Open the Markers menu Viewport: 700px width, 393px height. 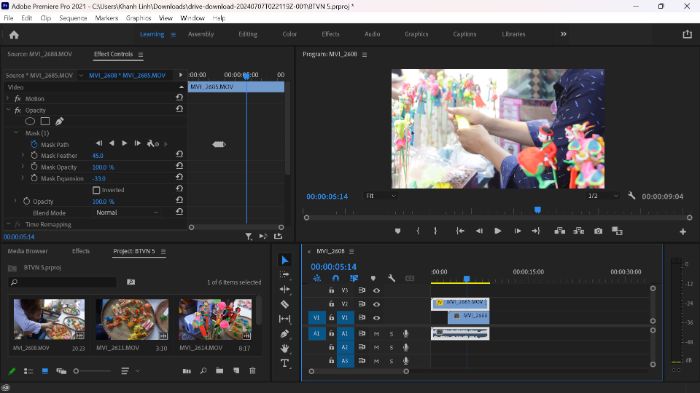[x=106, y=18]
